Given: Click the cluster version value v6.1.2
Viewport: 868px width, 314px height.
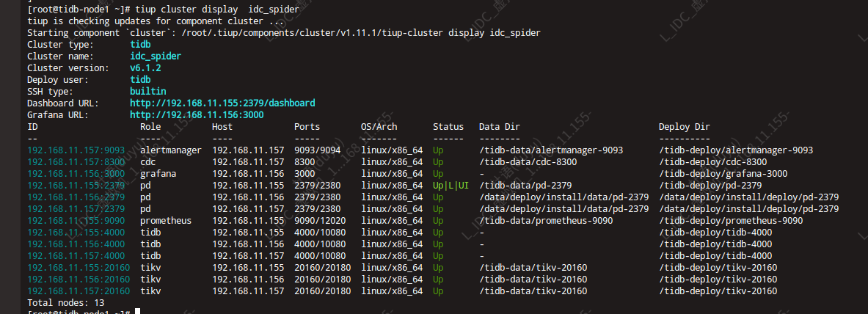Looking at the screenshot, I should click(145, 67).
